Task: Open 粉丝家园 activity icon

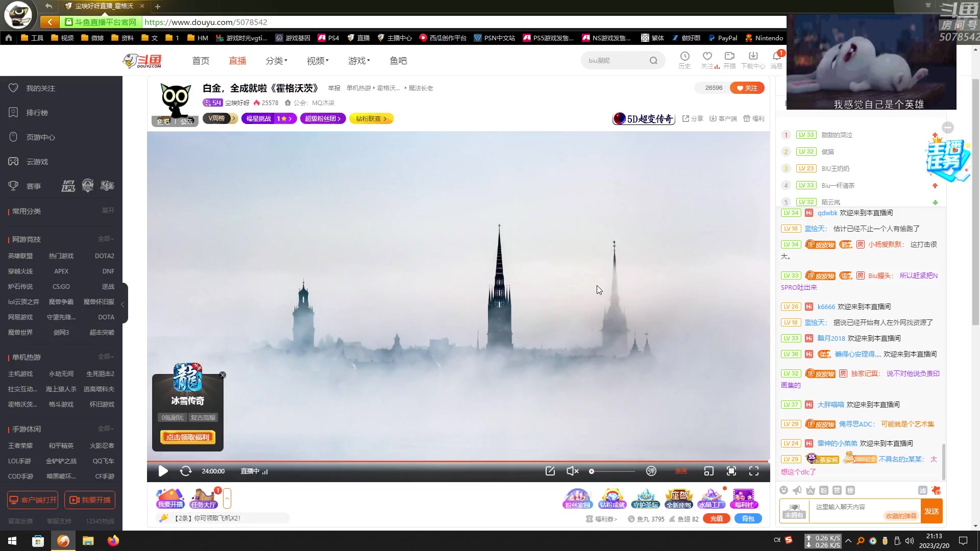Action: pyautogui.click(x=578, y=498)
